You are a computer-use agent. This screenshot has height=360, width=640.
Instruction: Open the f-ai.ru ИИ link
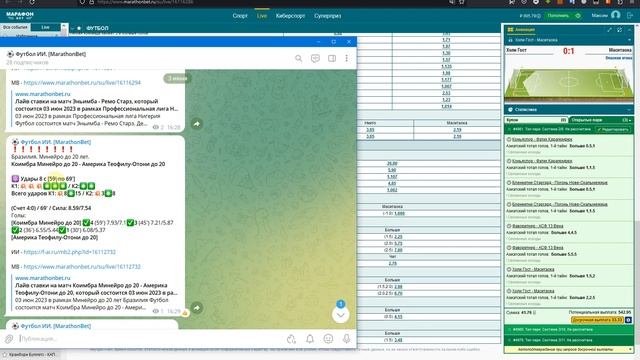click(69, 252)
